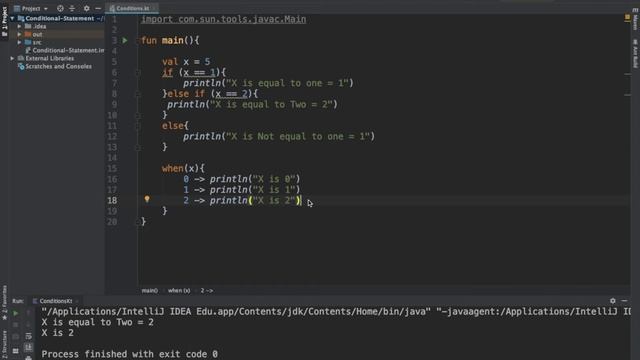Open the 1: Project side tool tab
Viewport: 640px width, 360px height.
tap(4, 21)
